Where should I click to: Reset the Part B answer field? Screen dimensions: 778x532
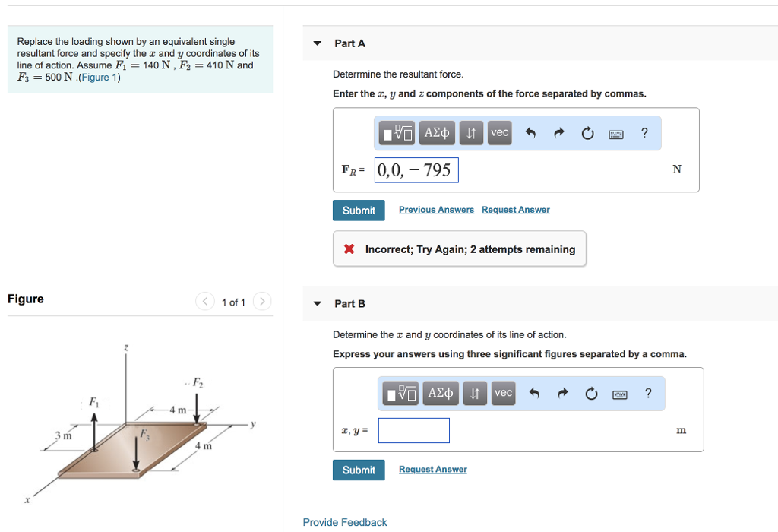(x=591, y=394)
